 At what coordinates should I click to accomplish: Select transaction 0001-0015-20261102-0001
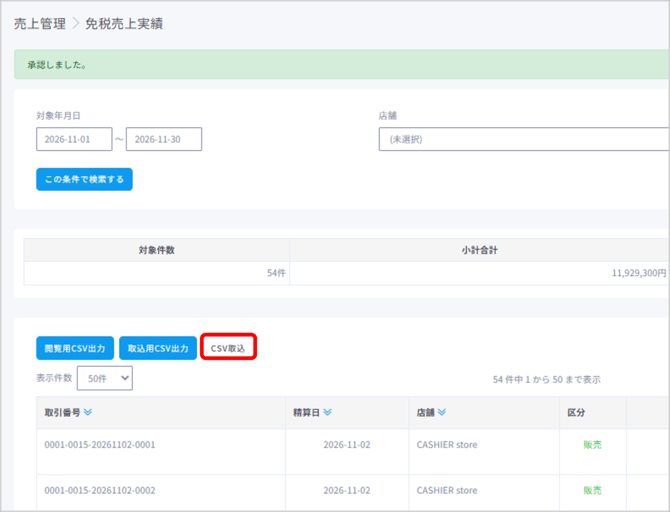point(100,445)
